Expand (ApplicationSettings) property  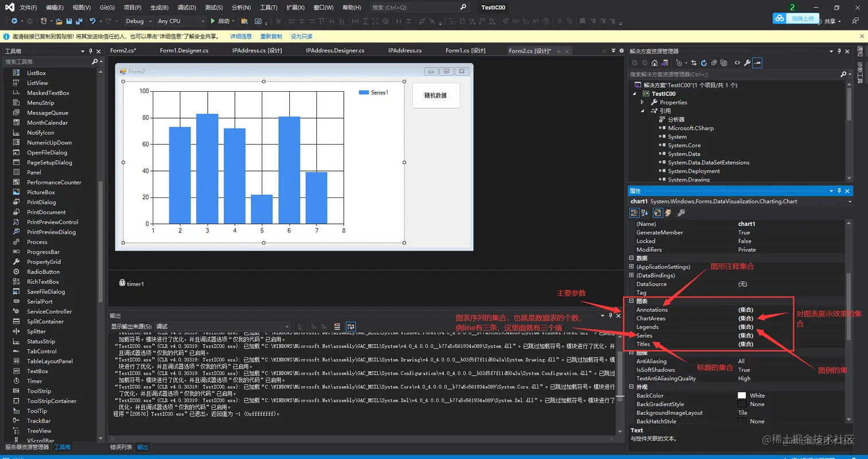coord(631,267)
